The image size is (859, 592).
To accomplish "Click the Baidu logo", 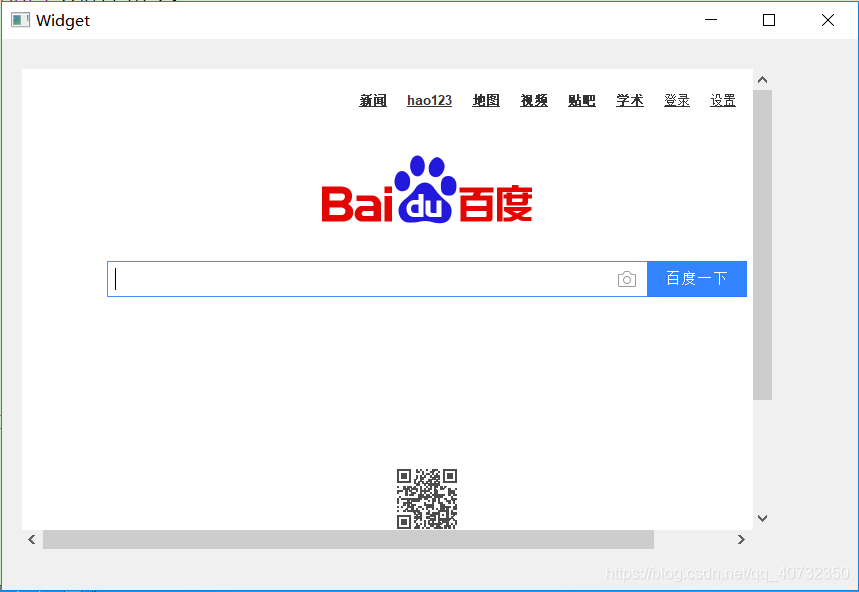I will (427, 189).
